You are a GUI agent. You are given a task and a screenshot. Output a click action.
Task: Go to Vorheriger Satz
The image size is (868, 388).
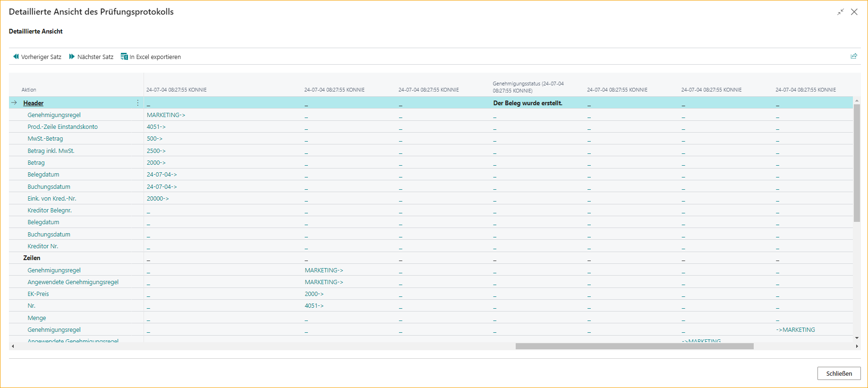(37, 57)
